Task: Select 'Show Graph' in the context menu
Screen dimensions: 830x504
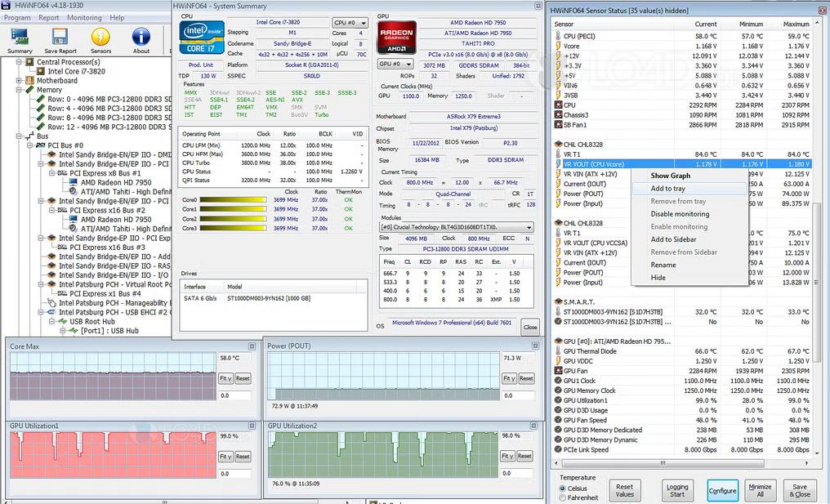Action: click(670, 176)
